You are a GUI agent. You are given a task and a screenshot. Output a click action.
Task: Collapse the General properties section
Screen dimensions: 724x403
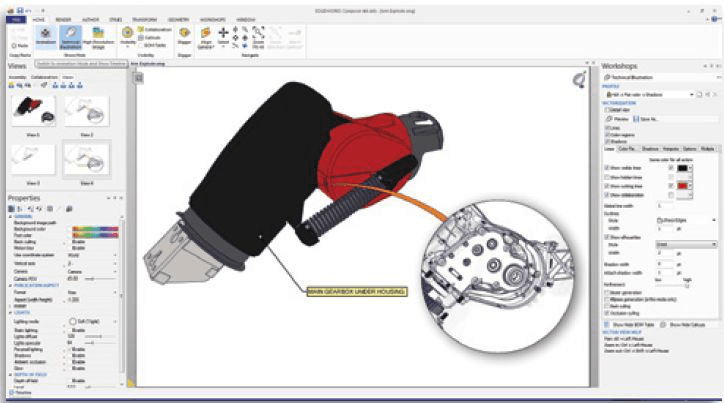click(11, 217)
